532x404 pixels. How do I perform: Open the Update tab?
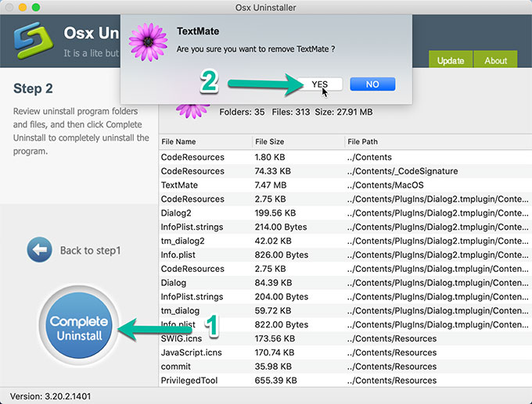pos(450,59)
